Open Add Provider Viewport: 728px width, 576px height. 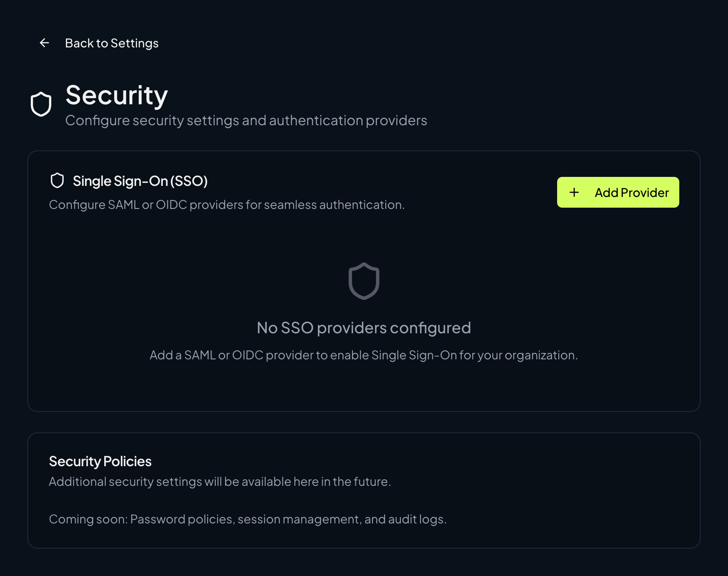point(618,192)
